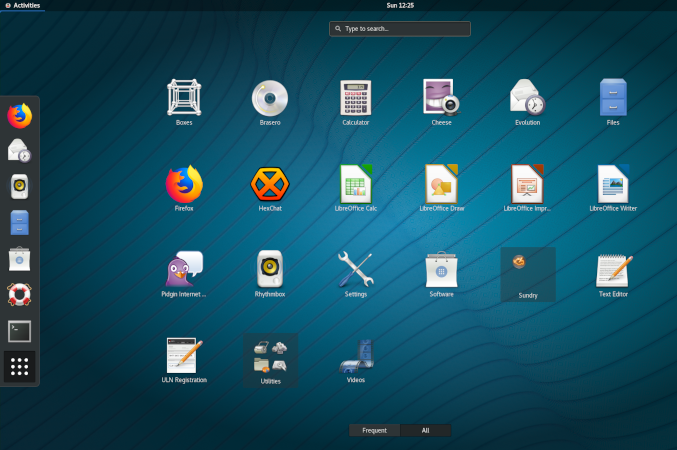Launch Software from the app grid
Image resolution: width=677 pixels, height=450 pixels.
coord(441,274)
